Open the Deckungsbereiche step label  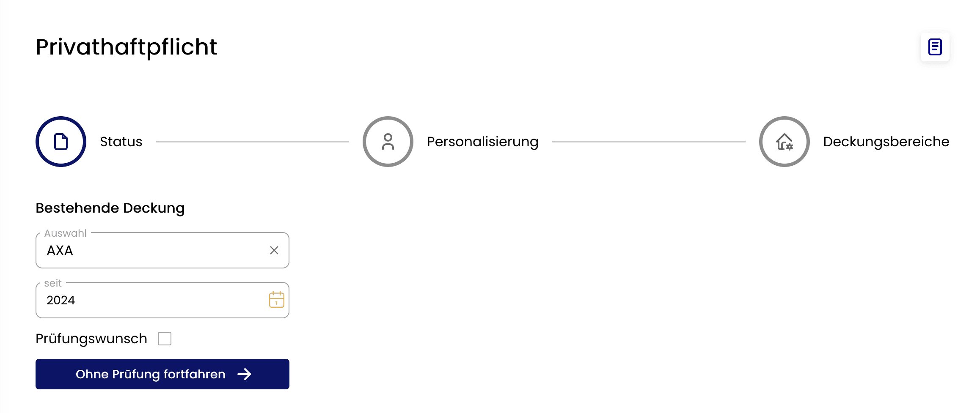886,142
